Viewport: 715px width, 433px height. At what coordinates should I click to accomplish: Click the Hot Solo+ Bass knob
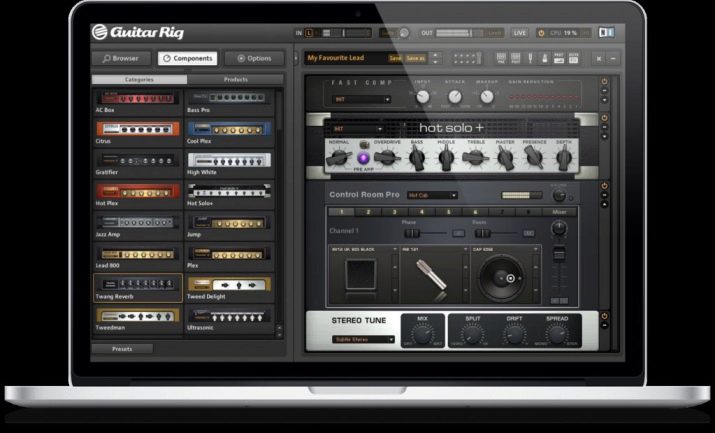click(x=417, y=158)
